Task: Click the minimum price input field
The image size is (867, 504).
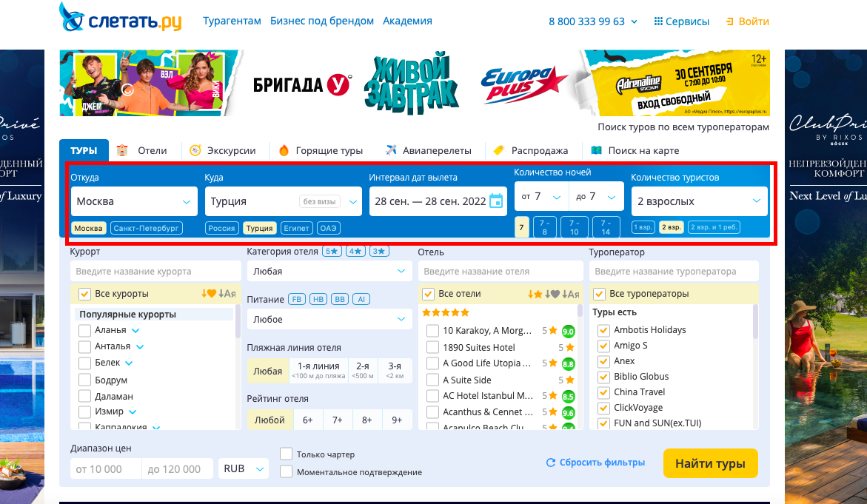Action: coord(106,468)
